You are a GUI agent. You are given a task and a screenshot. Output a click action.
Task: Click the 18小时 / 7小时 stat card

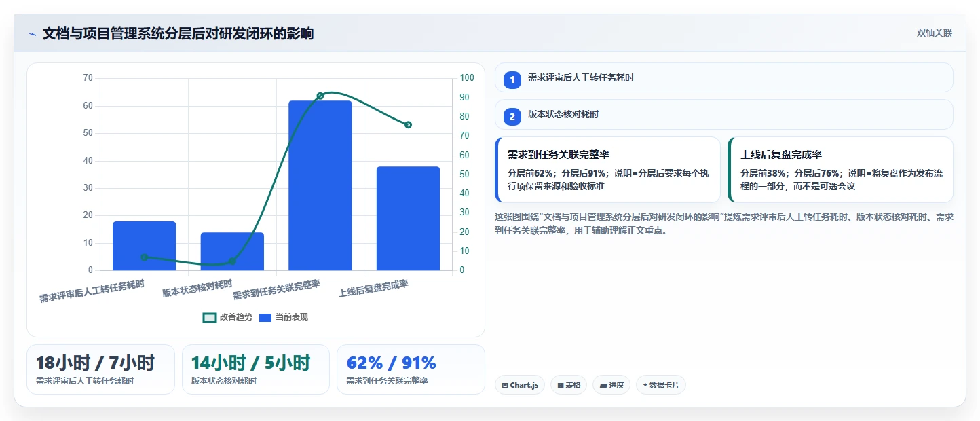point(100,369)
